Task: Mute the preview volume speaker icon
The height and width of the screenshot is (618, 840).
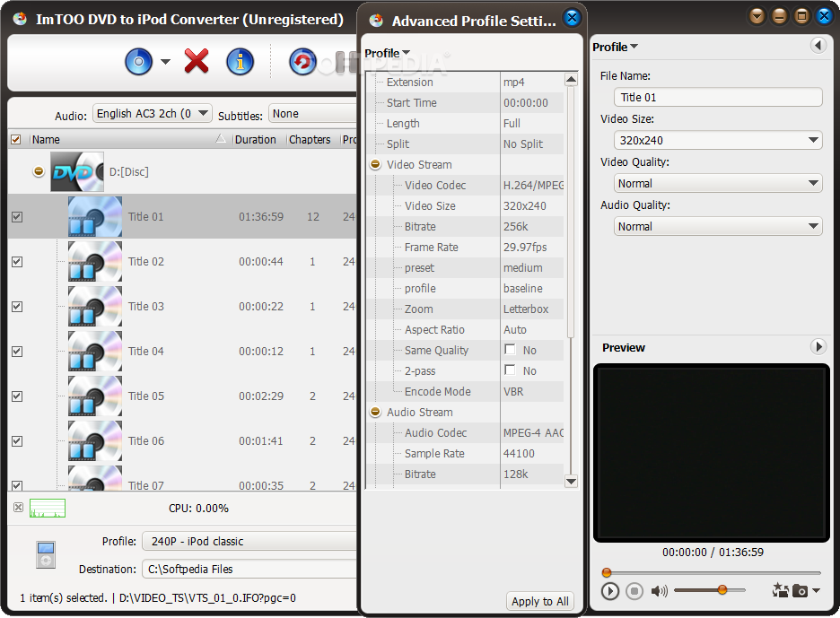Action: coord(659,591)
